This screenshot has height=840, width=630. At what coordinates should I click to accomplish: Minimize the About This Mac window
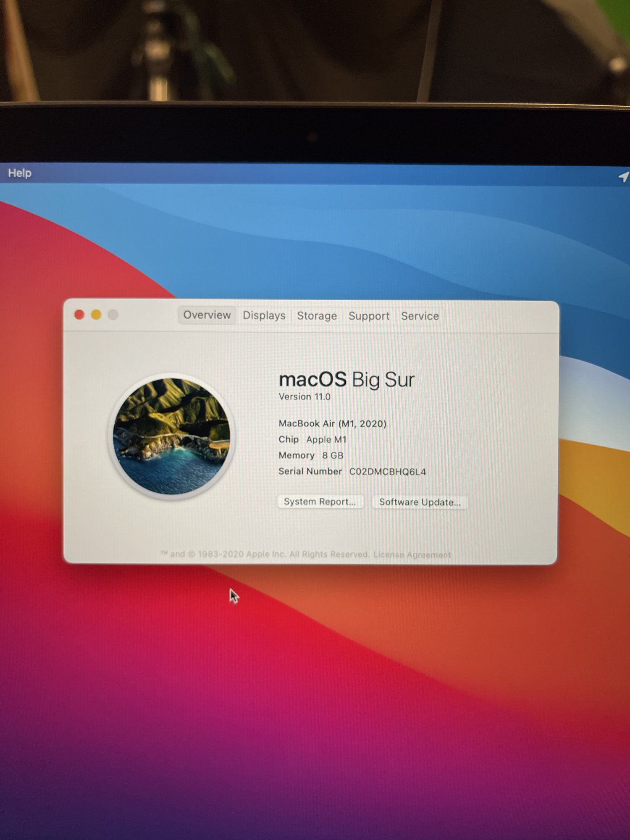[96, 315]
